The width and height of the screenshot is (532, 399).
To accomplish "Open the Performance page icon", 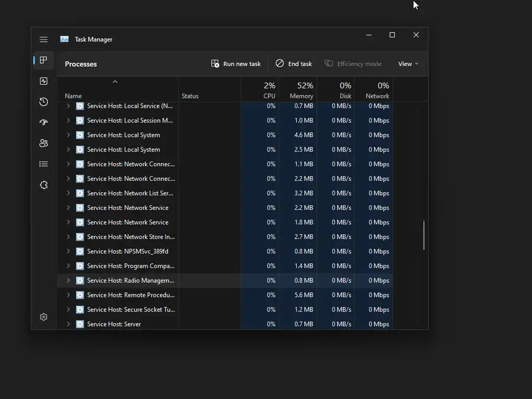I will point(44,81).
